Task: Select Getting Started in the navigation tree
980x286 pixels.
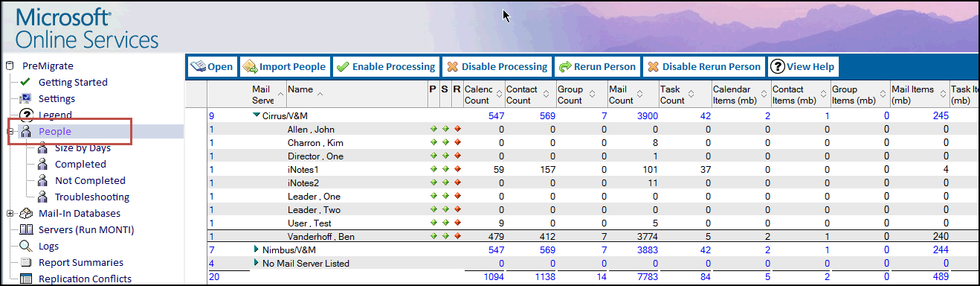Action: click(73, 82)
